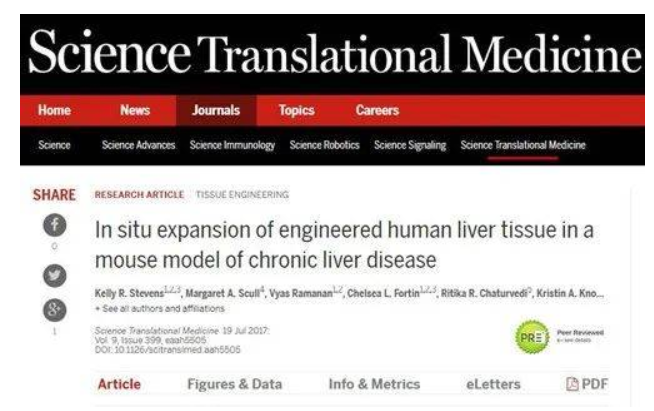Switch to Info & Metrics tab

coord(374,384)
